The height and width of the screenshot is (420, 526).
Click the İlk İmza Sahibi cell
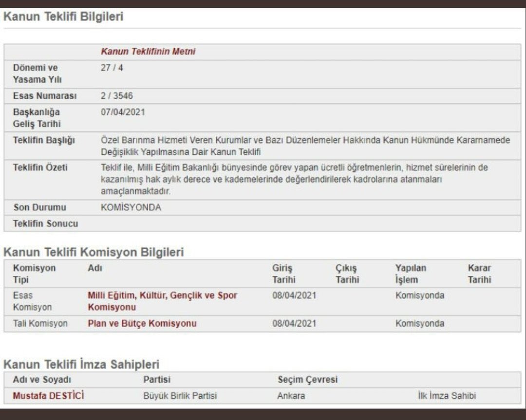point(447,396)
